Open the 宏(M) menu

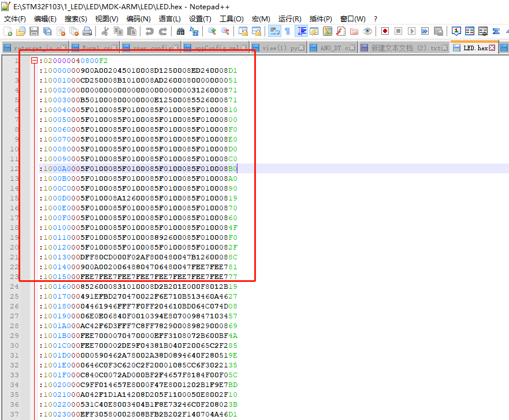[261, 19]
